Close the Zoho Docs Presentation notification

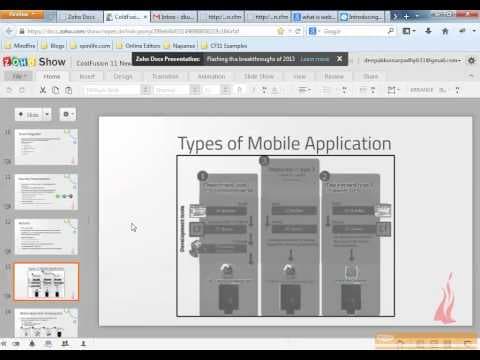pos(339,59)
